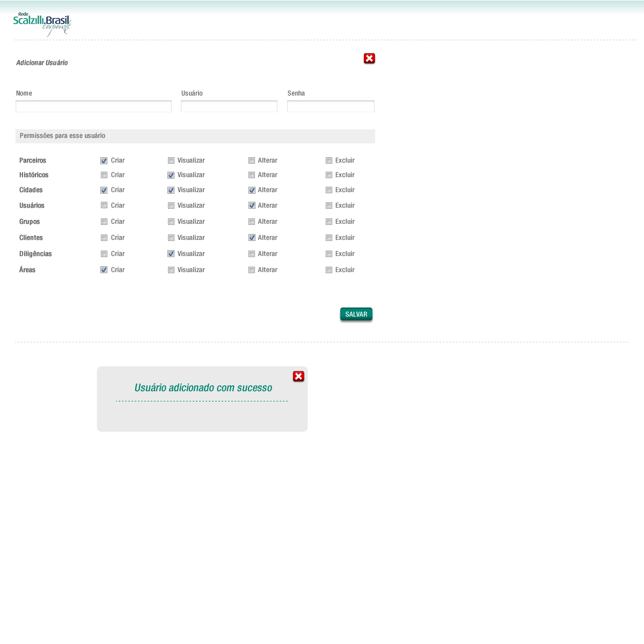
Task: Uncheck Alterar permission for Usuários
Action: 252,206
